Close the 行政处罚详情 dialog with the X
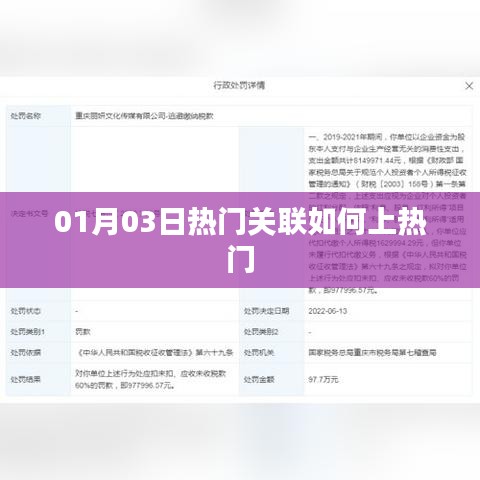480x480 pixels. coord(469,86)
